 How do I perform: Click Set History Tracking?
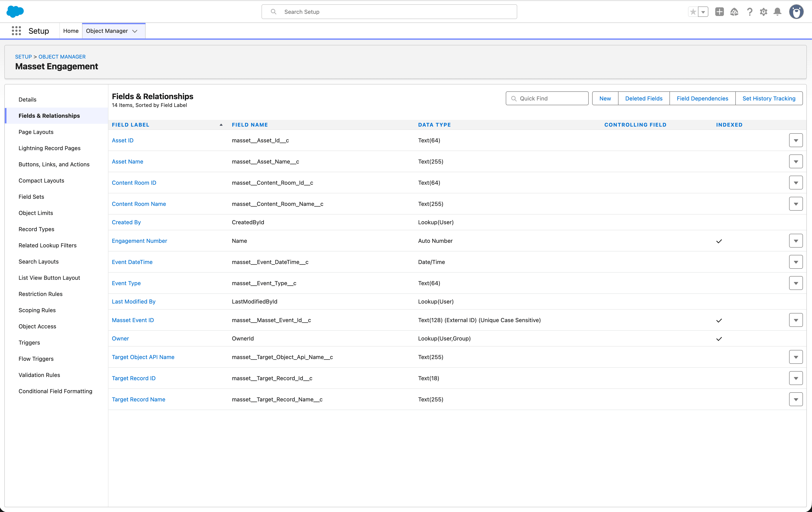(769, 99)
